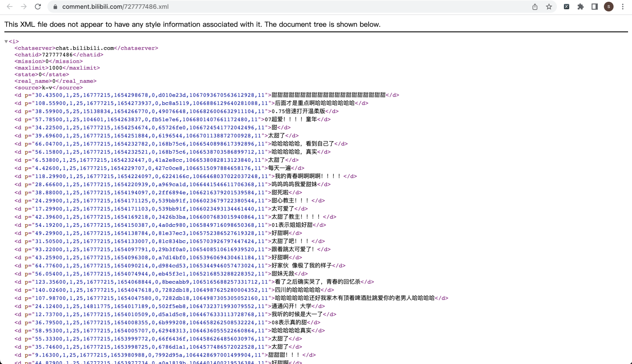Click comment text 08表示真的甜
Image resolution: width=632 pixels, height=364 pixels.
[289, 322]
